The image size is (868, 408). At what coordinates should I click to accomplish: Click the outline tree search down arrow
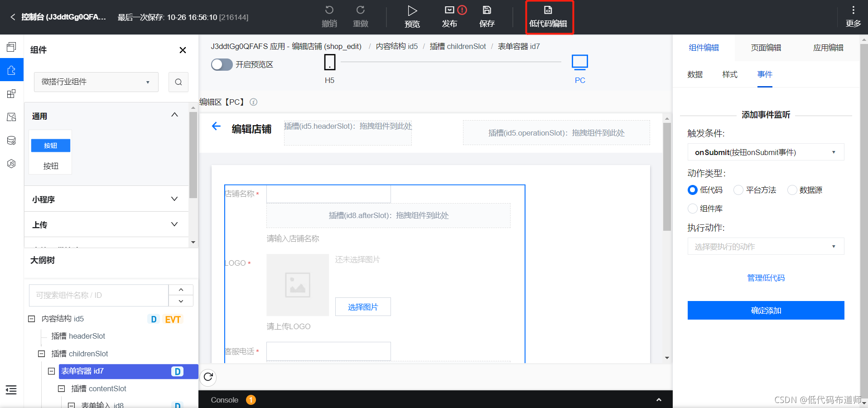181,301
